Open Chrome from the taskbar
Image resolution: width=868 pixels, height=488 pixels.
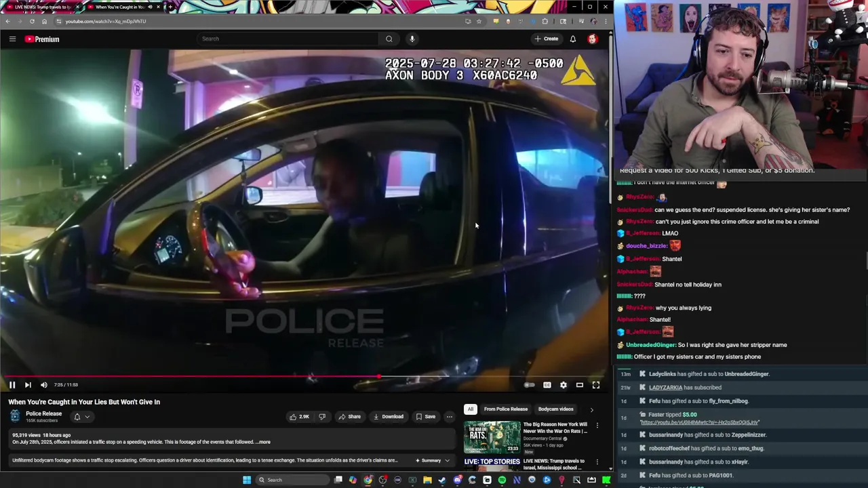(368, 480)
